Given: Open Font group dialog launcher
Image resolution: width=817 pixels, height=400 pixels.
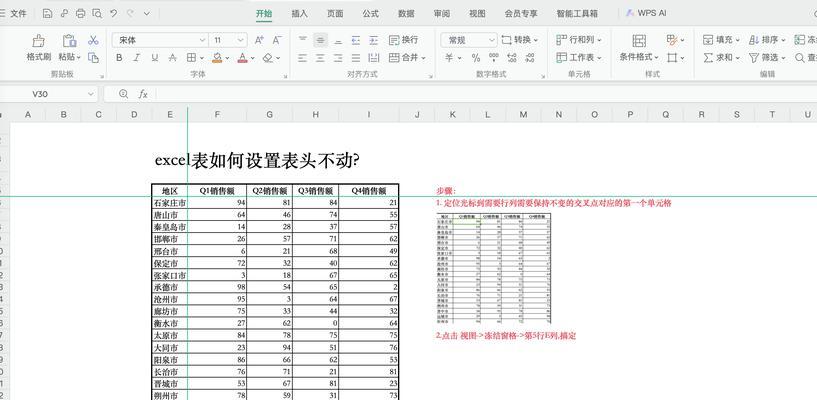Looking at the screenshot, I should point(286,77).
